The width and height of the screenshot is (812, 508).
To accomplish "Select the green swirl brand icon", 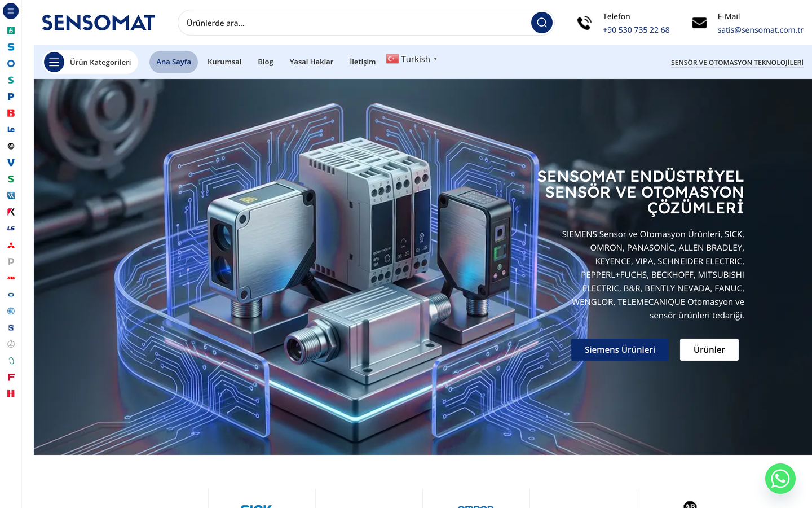I will (x=11, y=361).
